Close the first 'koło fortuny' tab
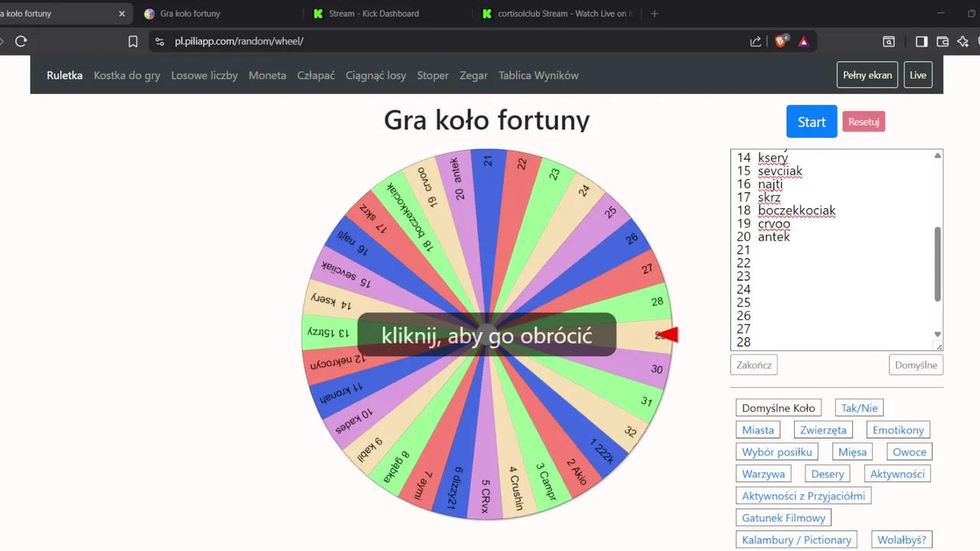980x551 pixels. (x=121, y=13)
